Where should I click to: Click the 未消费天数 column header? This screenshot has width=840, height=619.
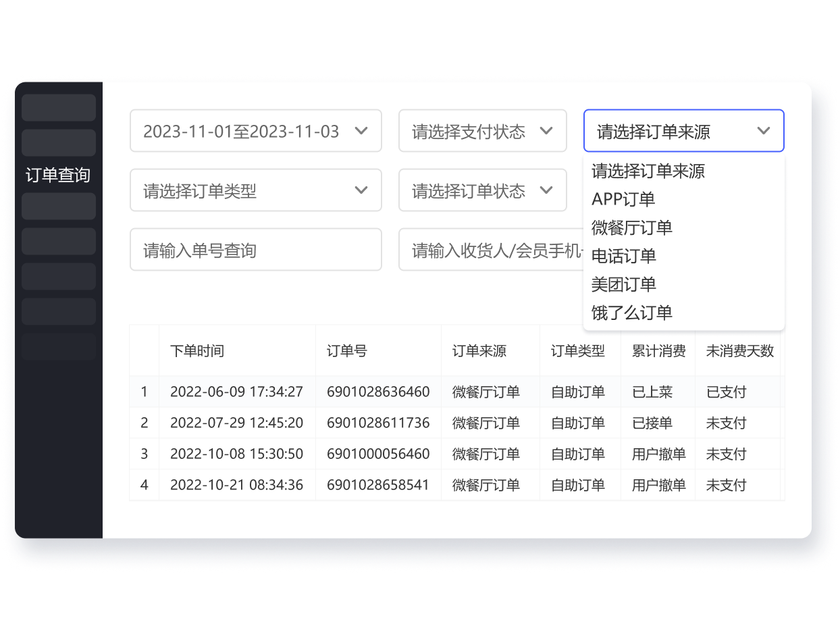(739, 350)
